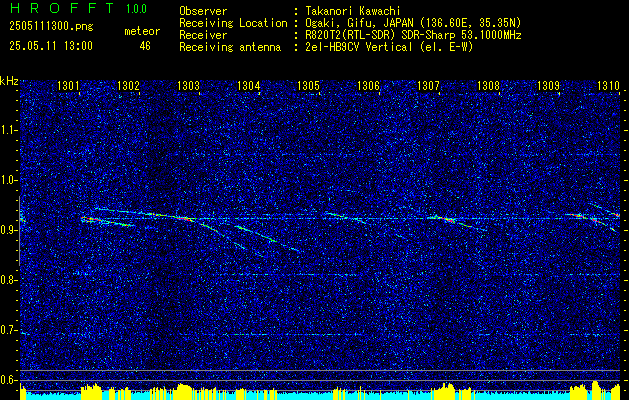Click the date 25.05.11 13:00
The image size is (629, 400).
tap(51, 46)
